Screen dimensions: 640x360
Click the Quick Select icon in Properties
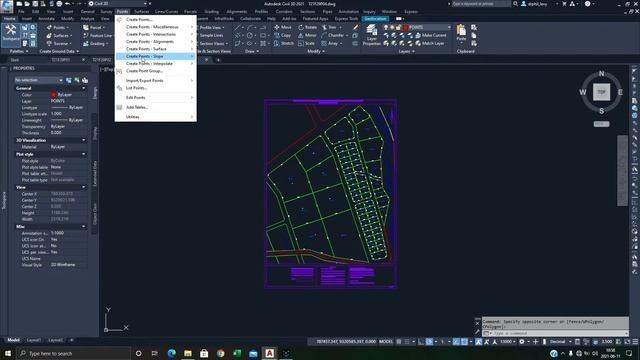point(85,80)
